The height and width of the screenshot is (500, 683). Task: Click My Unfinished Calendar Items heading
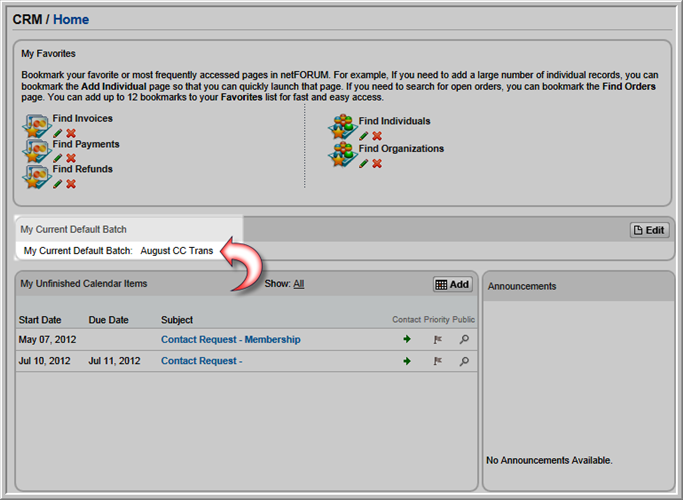pos(84,284)
